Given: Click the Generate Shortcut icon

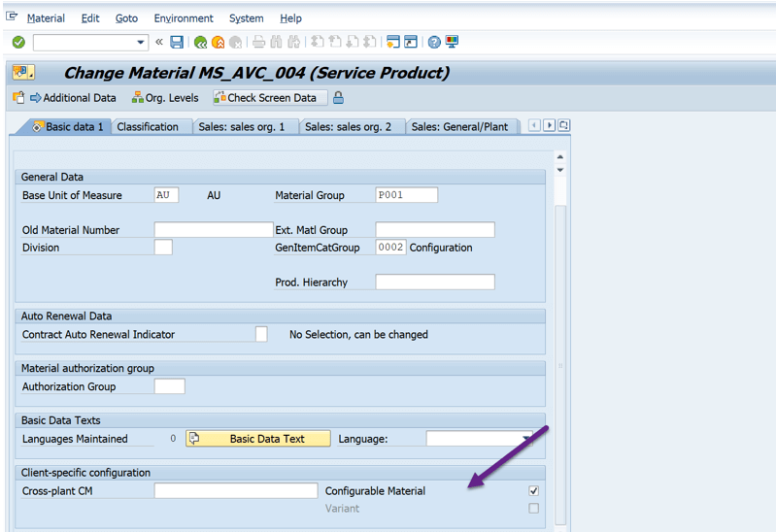Looking at the screenshot, I should (411, 42).
